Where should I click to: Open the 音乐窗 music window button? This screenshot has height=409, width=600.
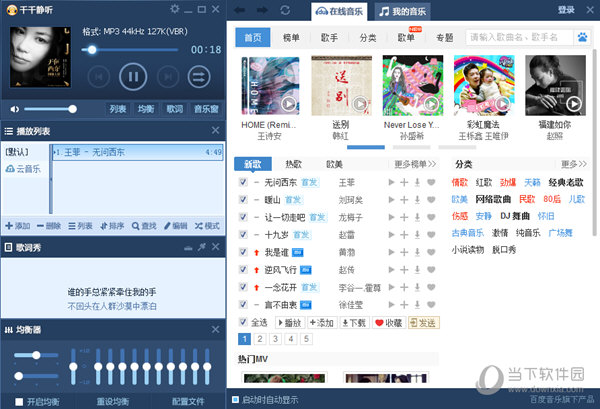(x=206, y=109)
